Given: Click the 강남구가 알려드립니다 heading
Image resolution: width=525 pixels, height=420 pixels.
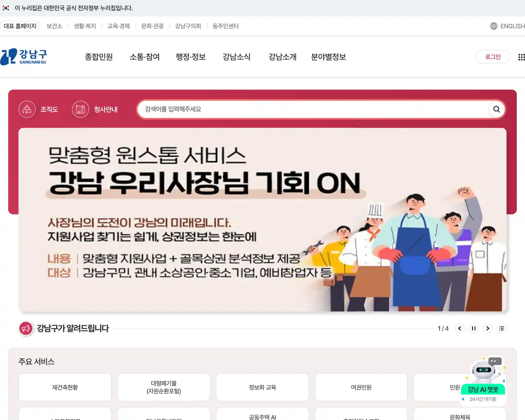Looking at the screenshot, I should [73, 329].
